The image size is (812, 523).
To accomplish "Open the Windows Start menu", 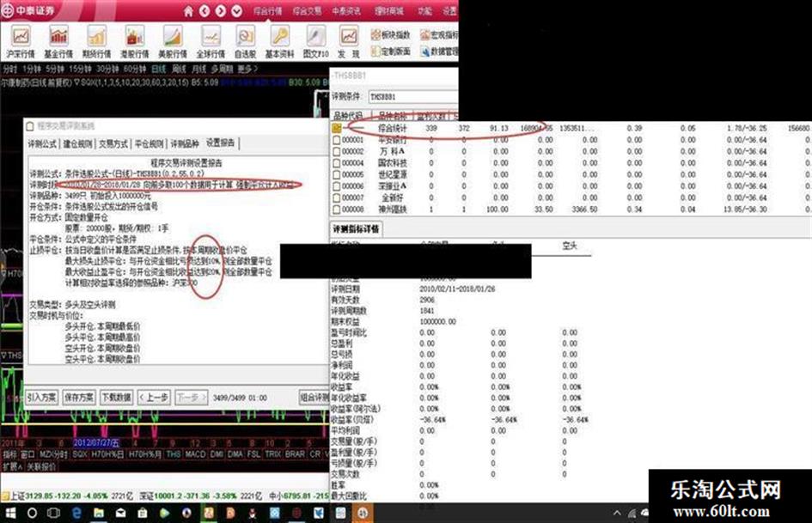I will (9, 514).
